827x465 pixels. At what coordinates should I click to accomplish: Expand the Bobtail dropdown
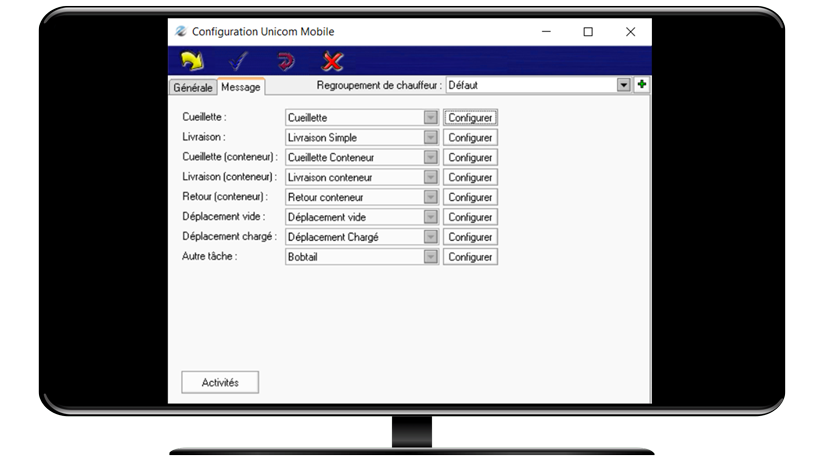pos(430,257)
